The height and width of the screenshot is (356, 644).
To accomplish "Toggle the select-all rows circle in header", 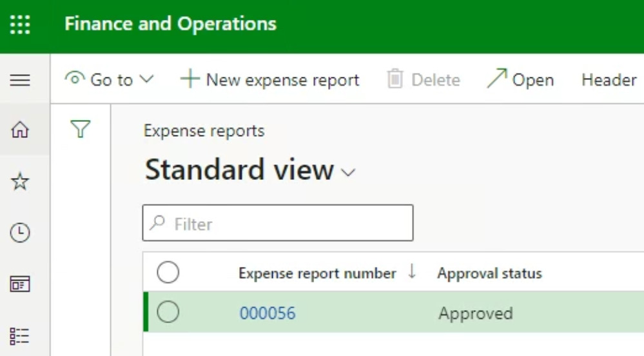I will click(168, 272).
